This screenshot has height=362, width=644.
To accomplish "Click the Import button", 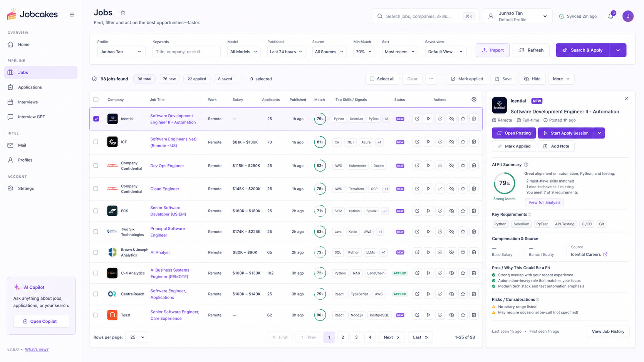I will pos(493,50).
